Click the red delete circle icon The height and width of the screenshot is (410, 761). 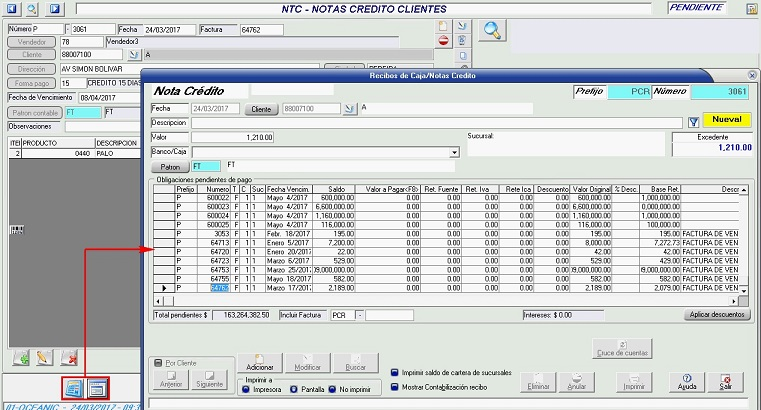tap(444, 40)
